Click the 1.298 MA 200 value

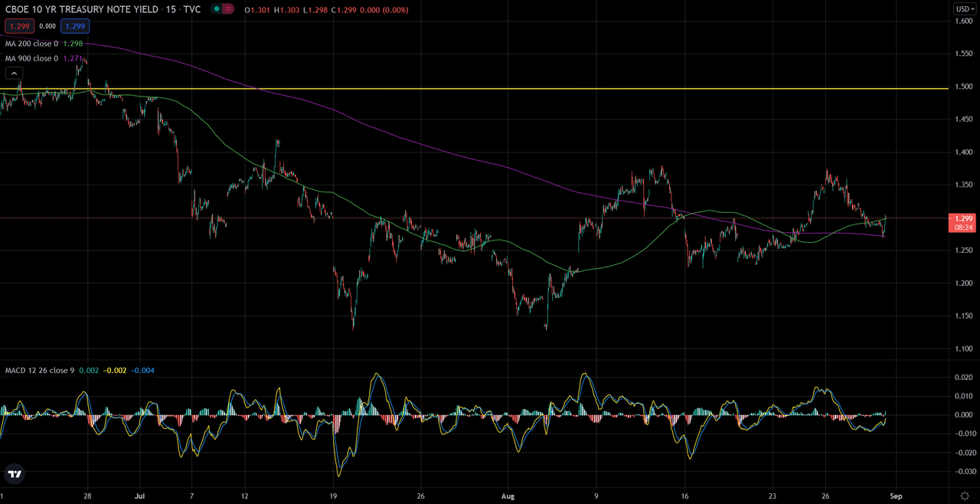[71, 44]
